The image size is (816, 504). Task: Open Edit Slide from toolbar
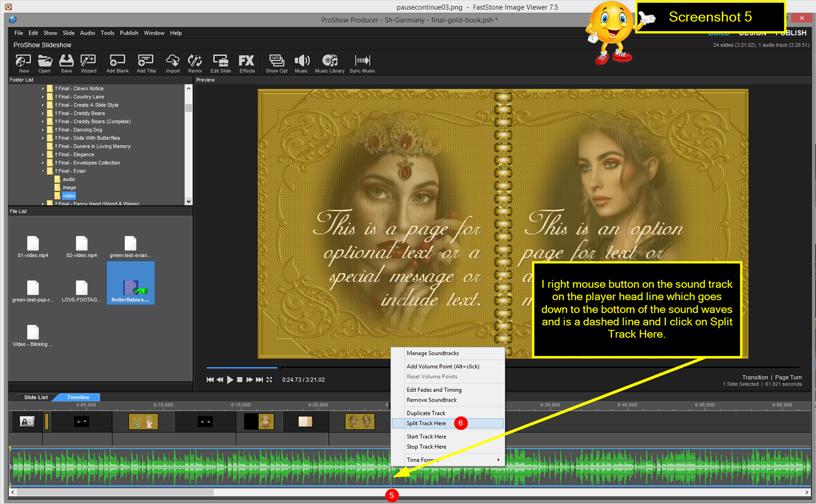[x=221, y=63]
